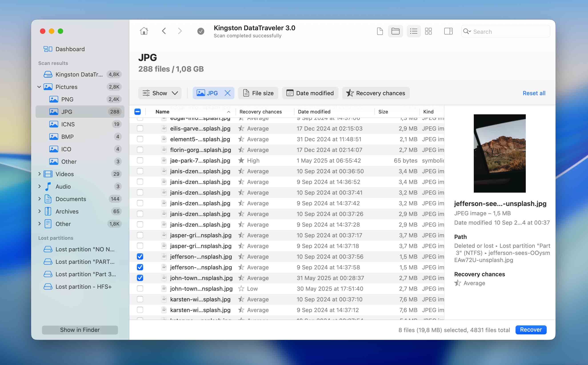Click Reset all link
Screen dimensions: 588x365
point(534,93)
